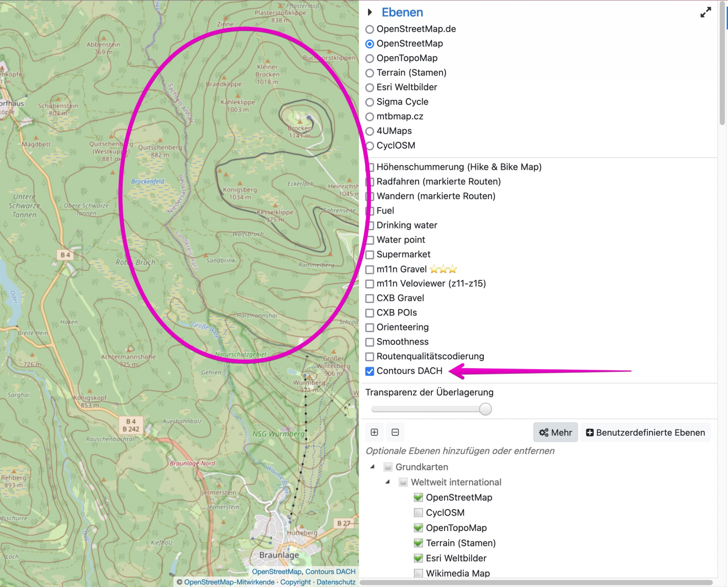Click the overlay transparency slider handle
The height and width of the screenshot is (587, 728).
coord(485,409)
